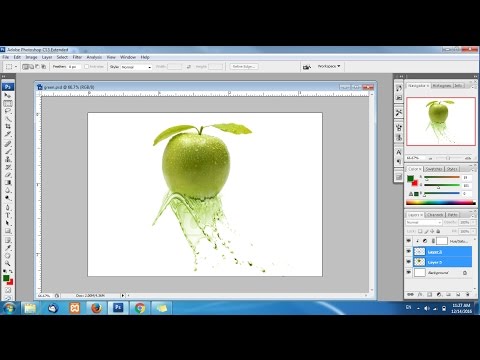480x360 pixels.
Task: Toggle visibility of Layer 3
Action: point(409,251)
